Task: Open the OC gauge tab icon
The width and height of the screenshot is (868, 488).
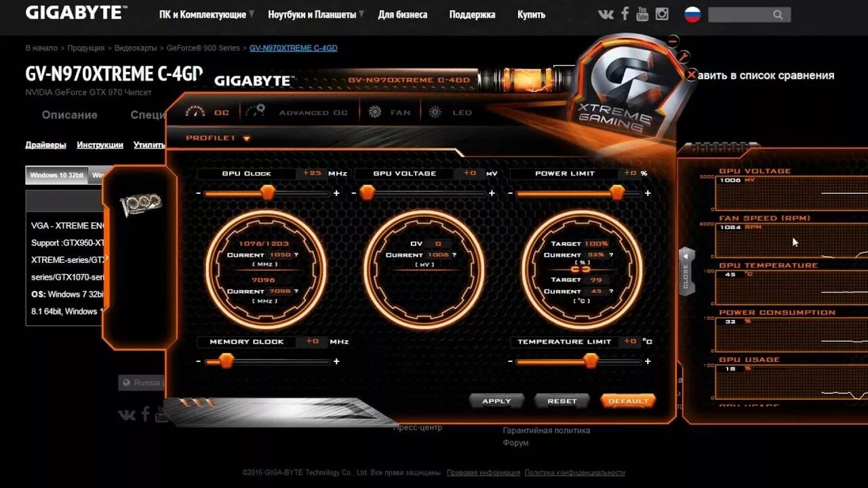Action: 195,112
